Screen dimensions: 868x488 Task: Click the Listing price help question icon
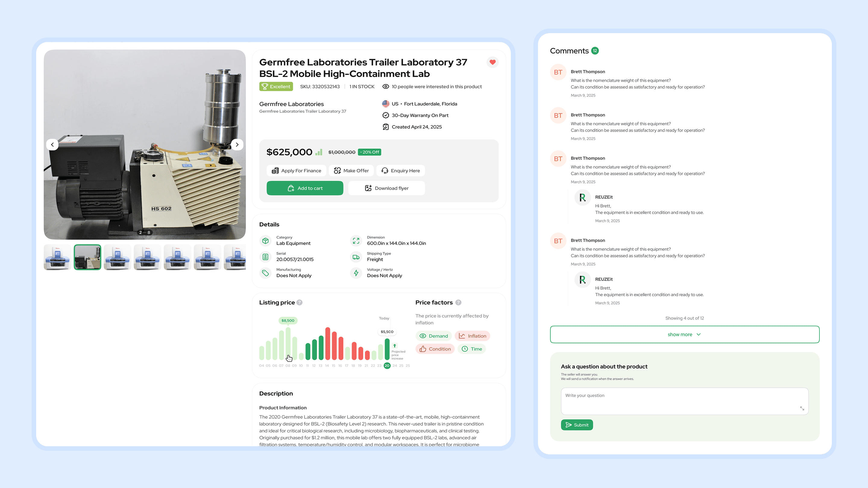(299, 302)
